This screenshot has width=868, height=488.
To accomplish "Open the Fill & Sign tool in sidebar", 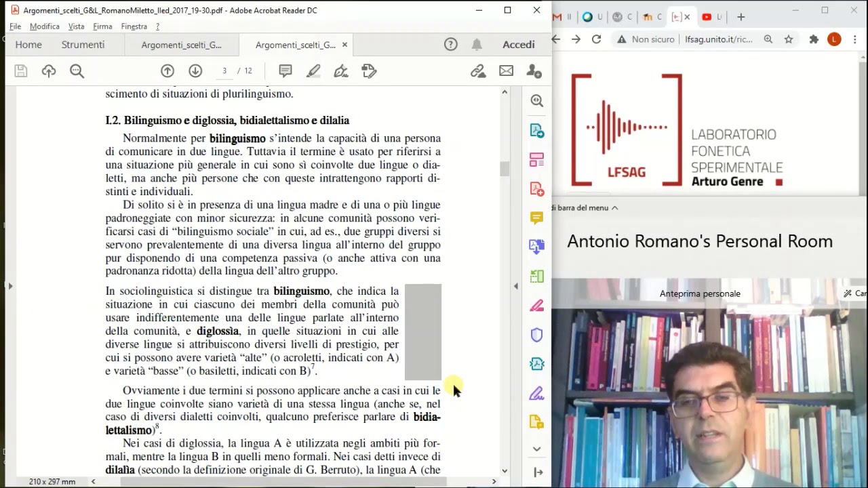I will point(537,393).
